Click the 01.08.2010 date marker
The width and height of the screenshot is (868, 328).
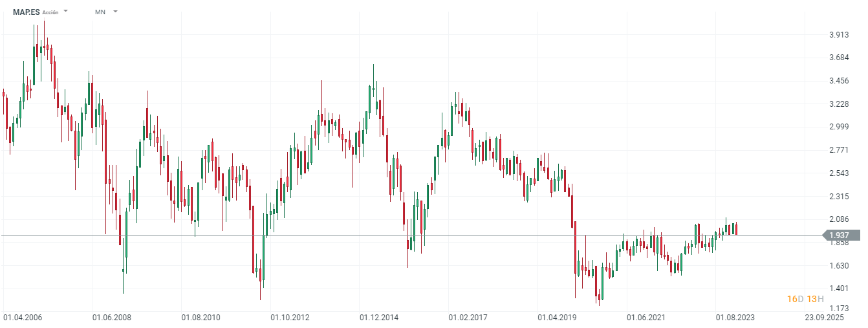tap(201, 317)
